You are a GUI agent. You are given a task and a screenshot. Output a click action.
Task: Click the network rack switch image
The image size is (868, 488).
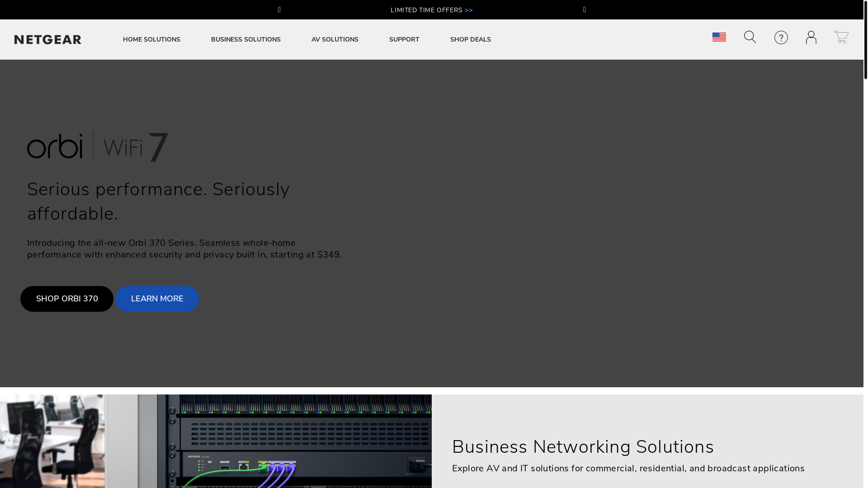tap(216, 441)
